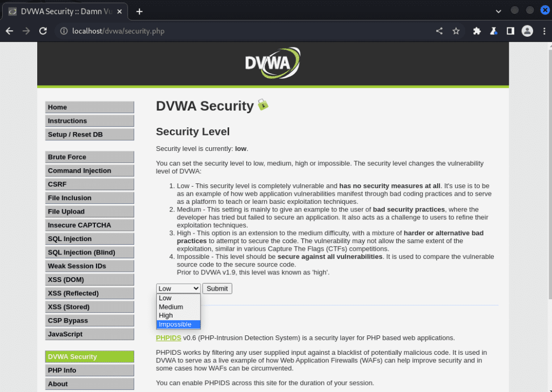Viewport: 552px width, 392px height.
Task: Click the share icon in the toolbar
Action: pyautogui.click(x=439, y=31)
